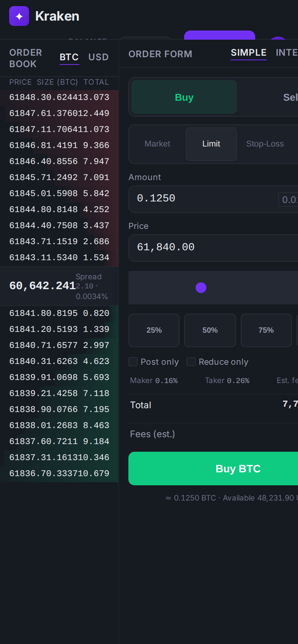Select the ask row priced 61843.1
The height and width of the screenshot is (644, 298).
pyautogui.click(x=59, y=258)
